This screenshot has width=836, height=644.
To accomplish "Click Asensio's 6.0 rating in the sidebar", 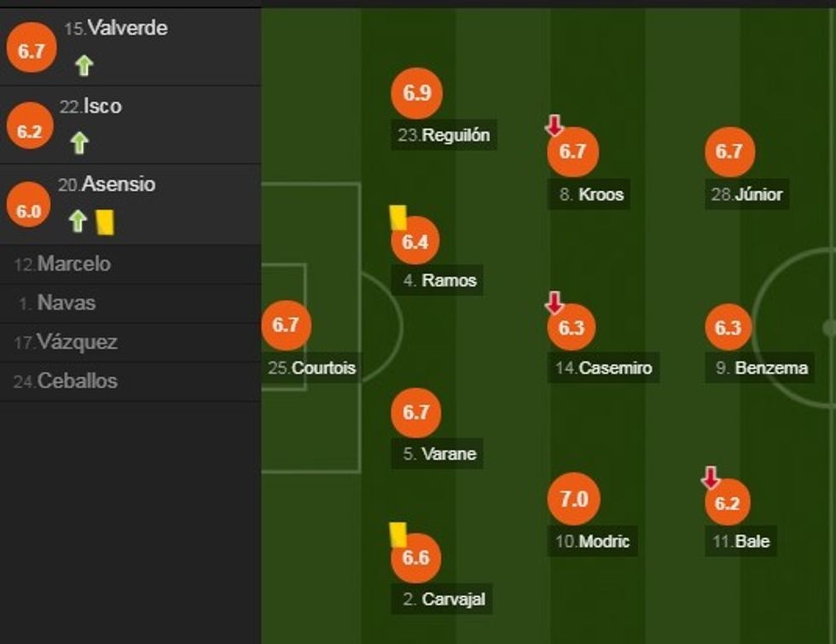I will pyautogui.click(x=28, y=212).
